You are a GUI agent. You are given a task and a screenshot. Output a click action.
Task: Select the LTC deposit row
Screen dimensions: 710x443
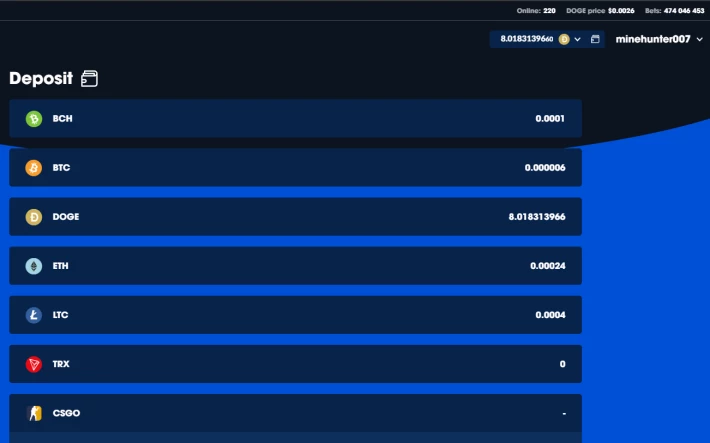point(295,315)
